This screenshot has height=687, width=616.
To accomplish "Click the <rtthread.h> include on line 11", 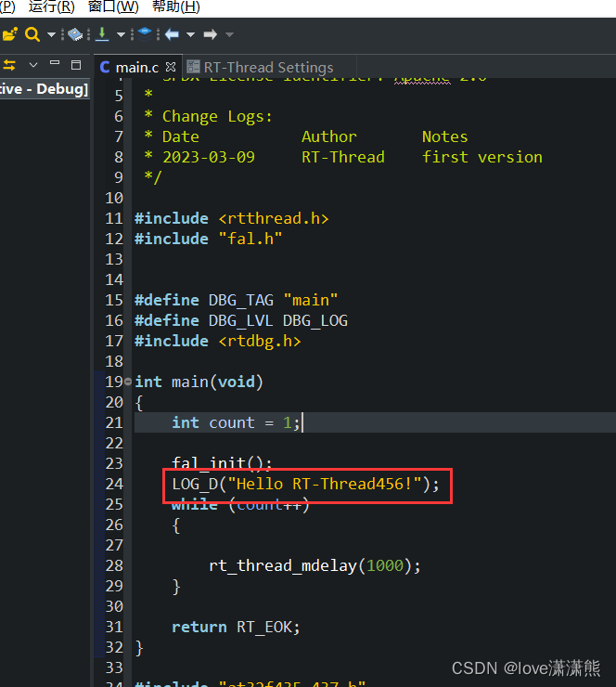I will [274, 218].
